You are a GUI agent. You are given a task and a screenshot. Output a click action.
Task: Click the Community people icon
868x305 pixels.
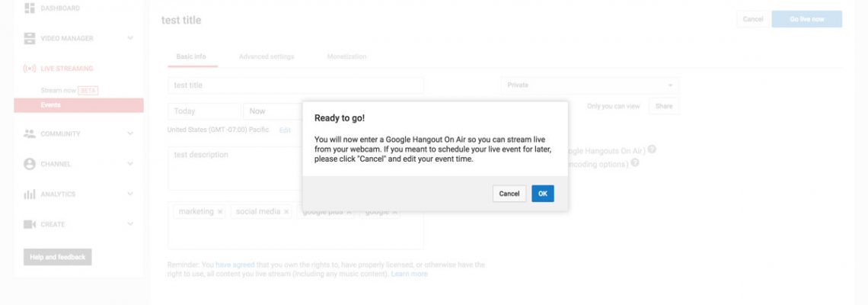[30, 133]
